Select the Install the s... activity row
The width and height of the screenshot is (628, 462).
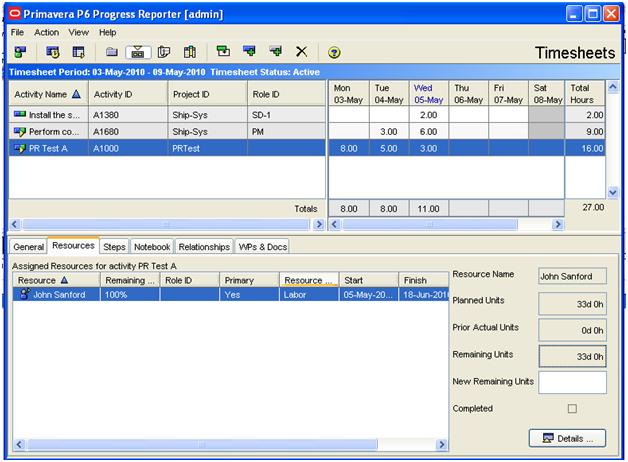pyautogui.click(x=167, y=115)
